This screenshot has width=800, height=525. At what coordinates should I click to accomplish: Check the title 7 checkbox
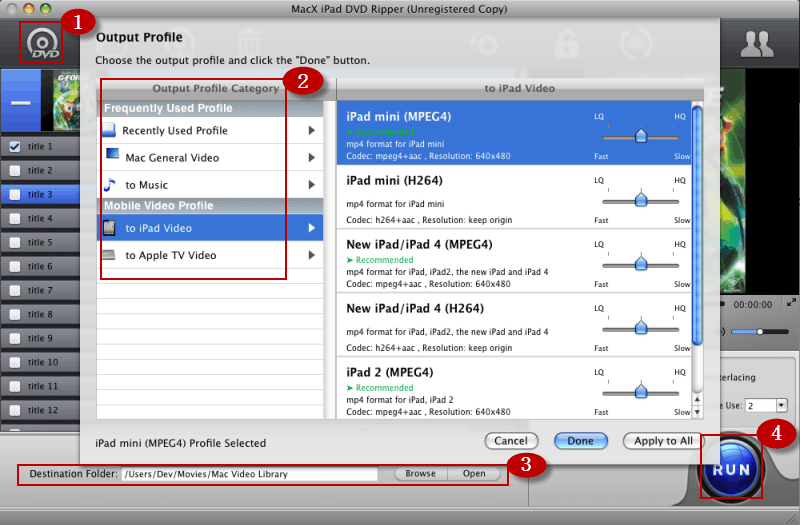point(15,290)
